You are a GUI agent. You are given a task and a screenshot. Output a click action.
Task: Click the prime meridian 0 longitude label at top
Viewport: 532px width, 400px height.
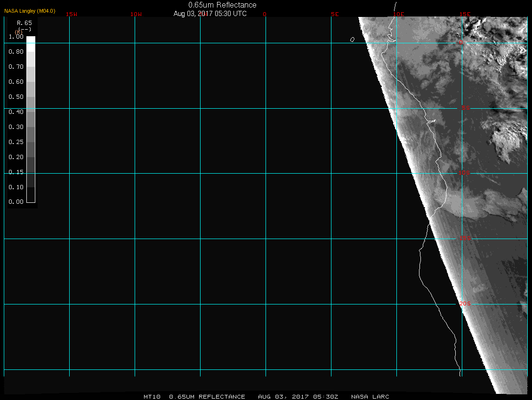(265, 14)
